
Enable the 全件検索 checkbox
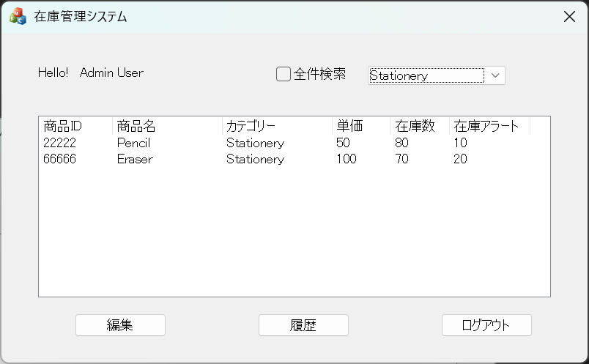coord(284,74)
